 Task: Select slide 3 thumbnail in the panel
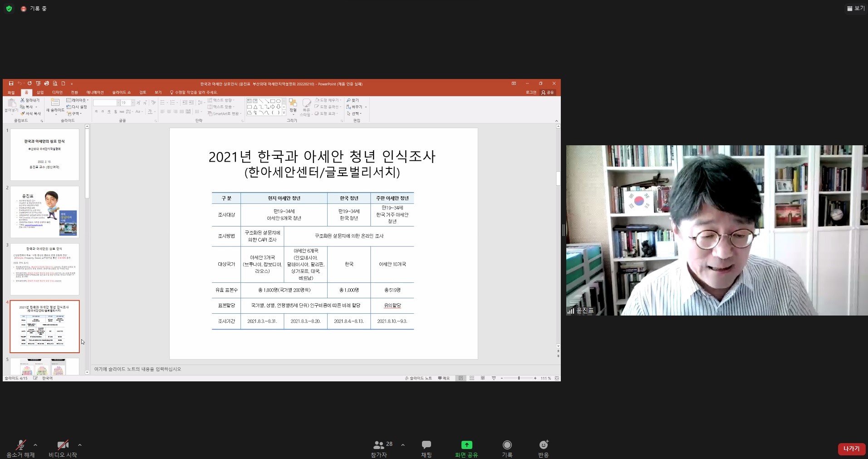(44, 269)
